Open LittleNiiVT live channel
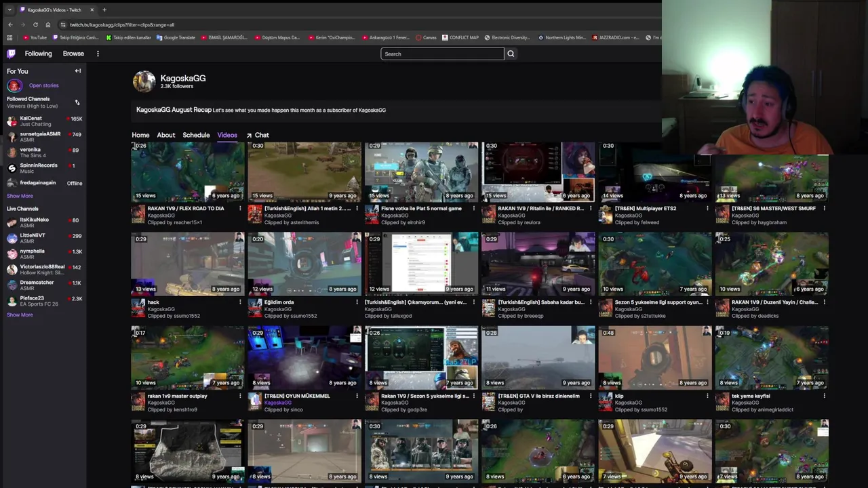This screenshot has height=488, width=868. [x=44, y=238]
